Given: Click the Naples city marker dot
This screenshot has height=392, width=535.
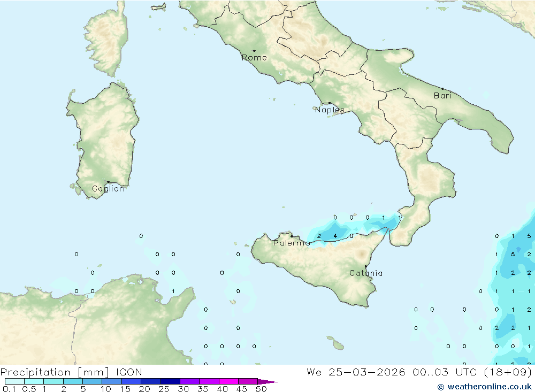Looking at the screenshot, I should (330, 103).
